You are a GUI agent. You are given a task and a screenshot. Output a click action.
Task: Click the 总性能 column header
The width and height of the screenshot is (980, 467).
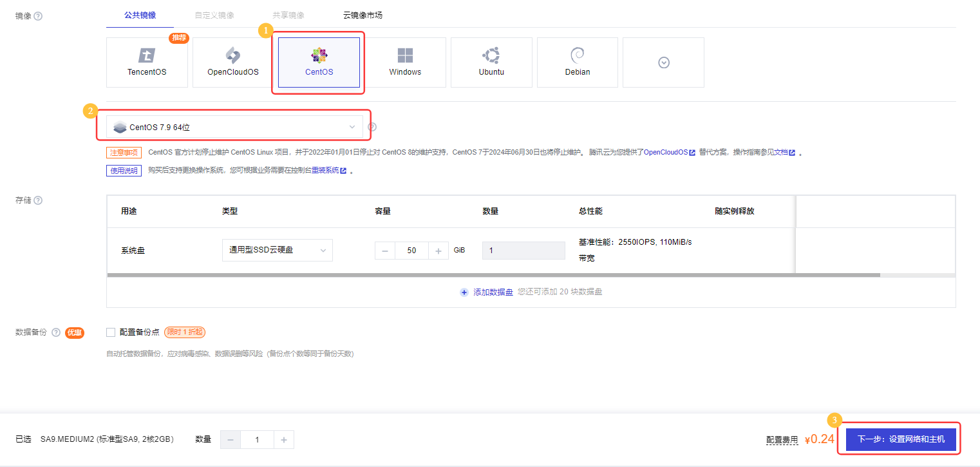(590, 211)
